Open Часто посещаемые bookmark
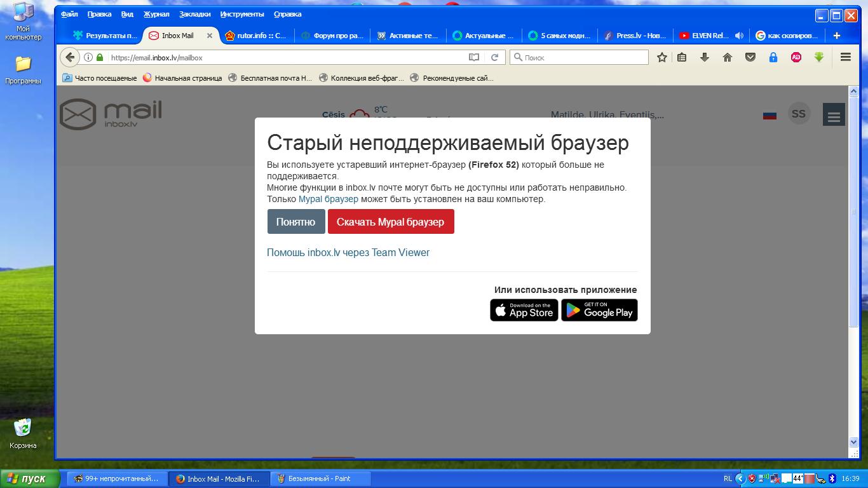The width and height of the screenshot is (868, 488). [100, 78]
